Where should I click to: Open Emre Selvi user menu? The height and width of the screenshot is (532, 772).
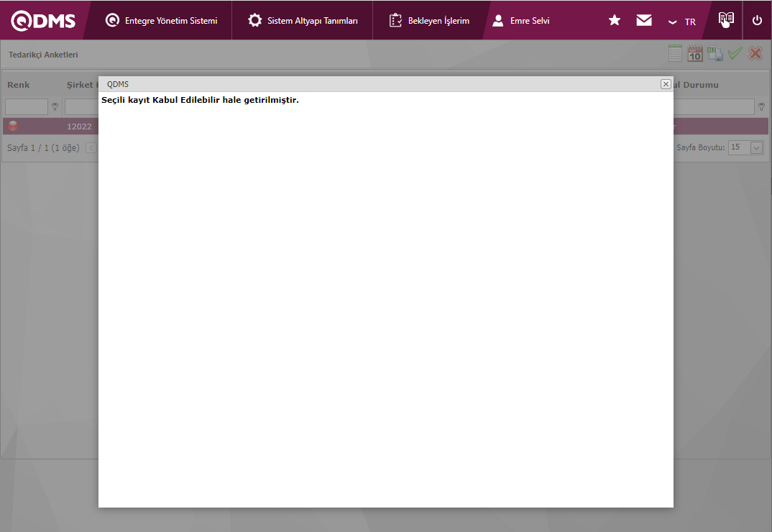tap(521, 21)
